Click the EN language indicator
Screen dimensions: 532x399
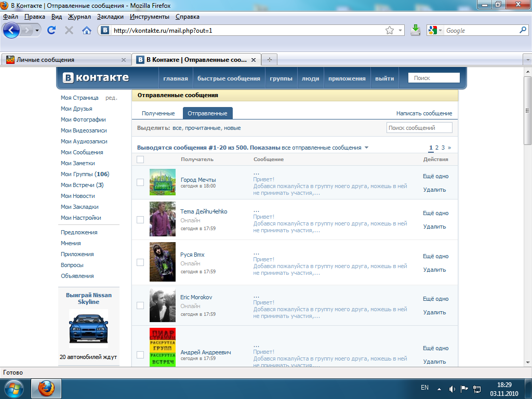click(x=424, y=388)
